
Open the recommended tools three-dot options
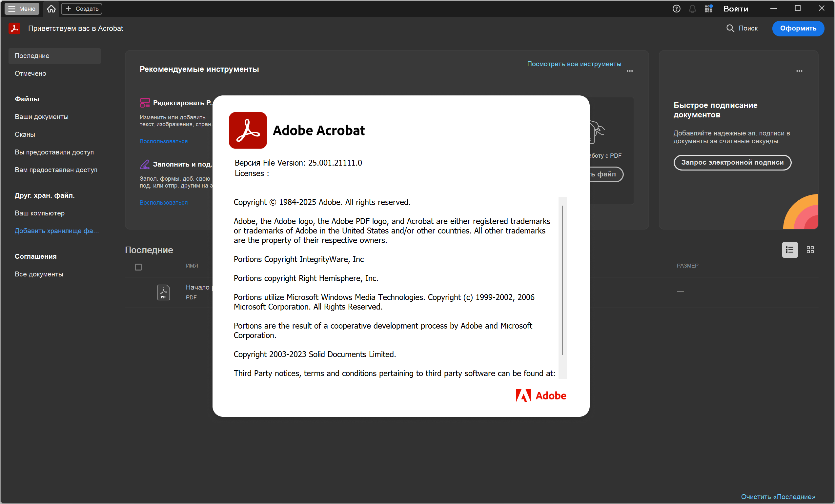[630, 71]
